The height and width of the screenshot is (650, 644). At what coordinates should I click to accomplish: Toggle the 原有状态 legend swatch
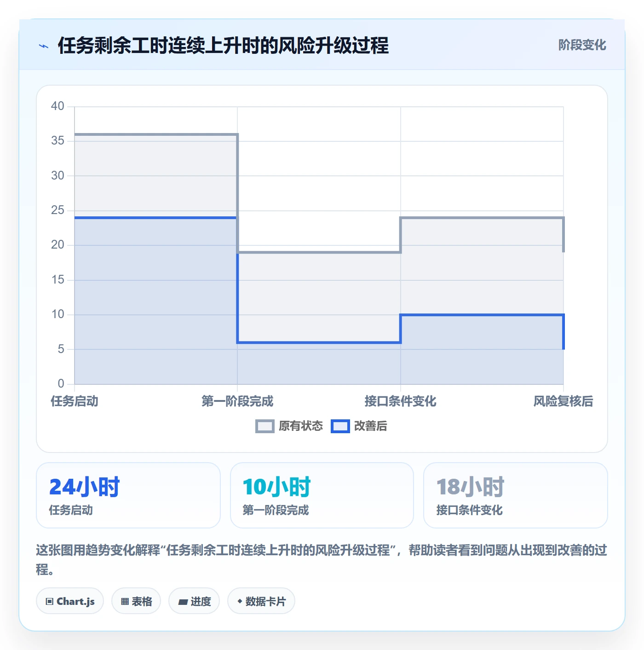point(265,426)
